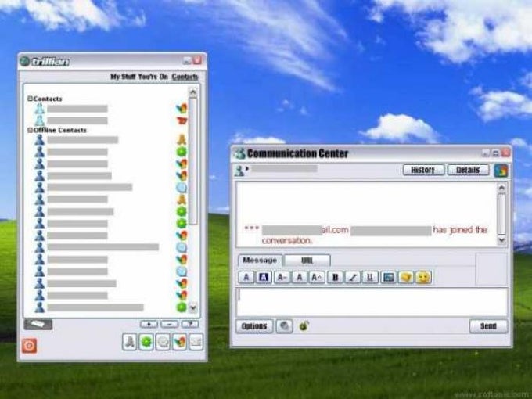Reset font size with plain A icon
This screenshot has width=532, height=399.
[x=299, y=277]
